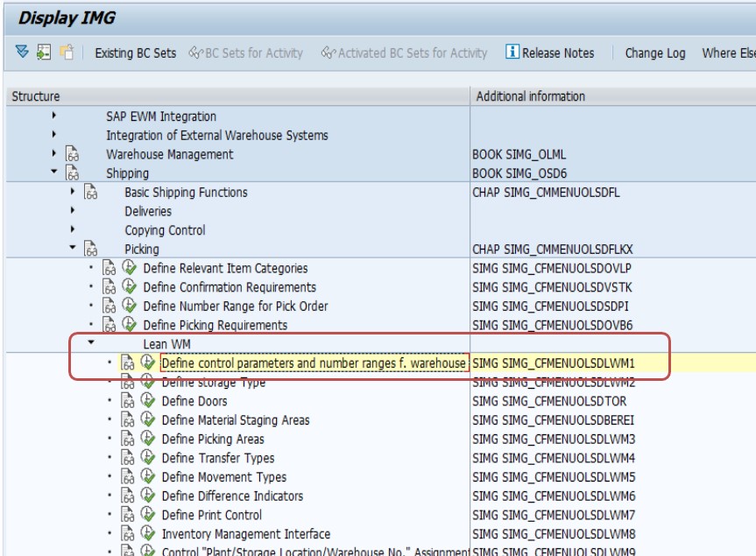Open documentation icon for Warehouse Management

tap(73, 154)
